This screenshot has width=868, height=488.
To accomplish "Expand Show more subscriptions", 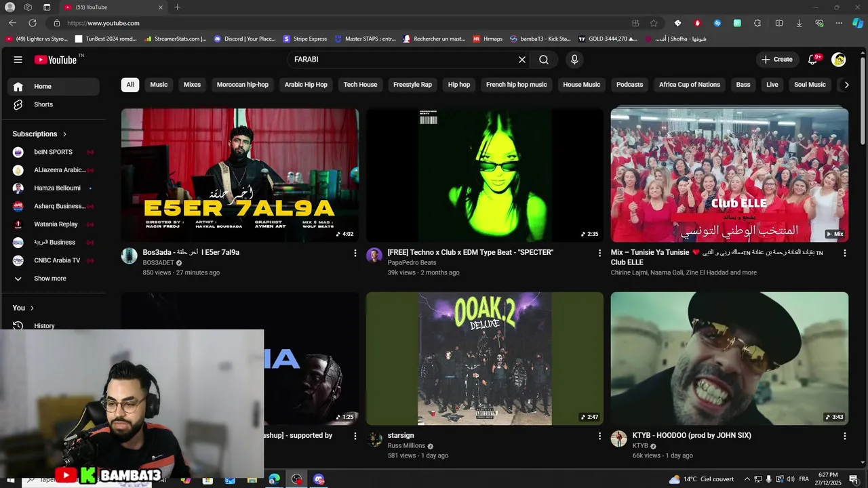I will pyautogui.click(x=54, y=279).
